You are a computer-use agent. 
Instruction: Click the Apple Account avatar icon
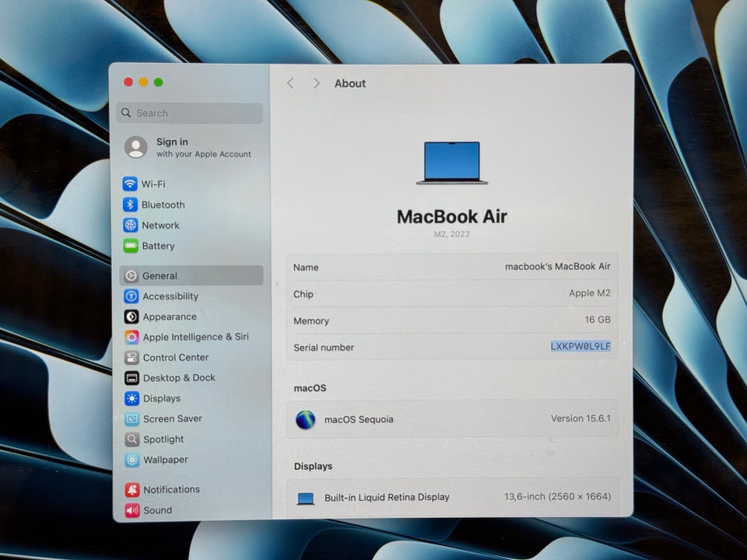click(135, 147)
